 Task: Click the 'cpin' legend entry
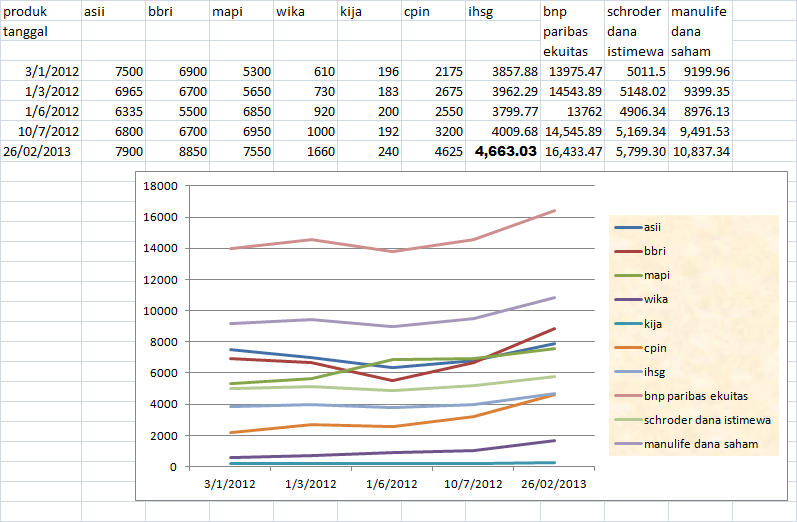(640, 348)
